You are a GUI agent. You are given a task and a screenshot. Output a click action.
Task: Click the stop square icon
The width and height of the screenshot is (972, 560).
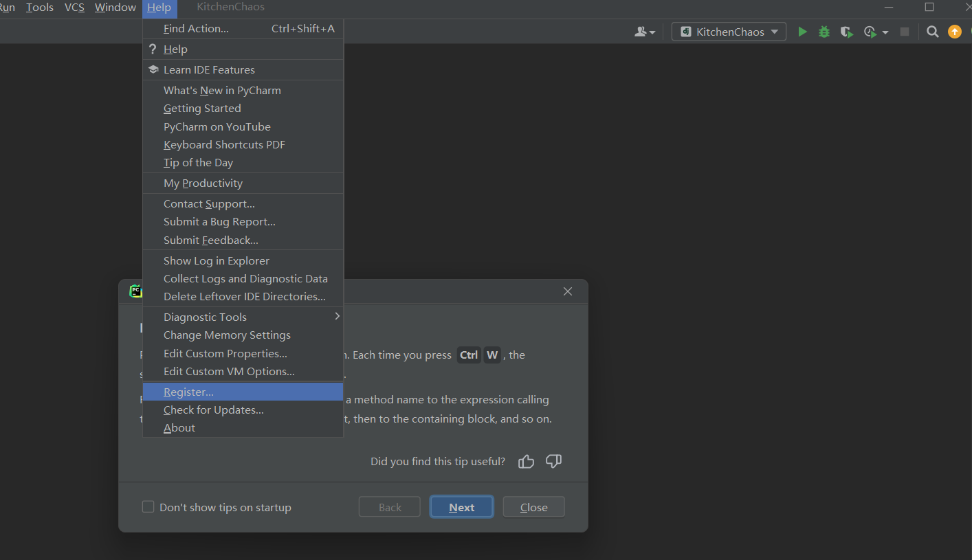[x=905, y=32]
